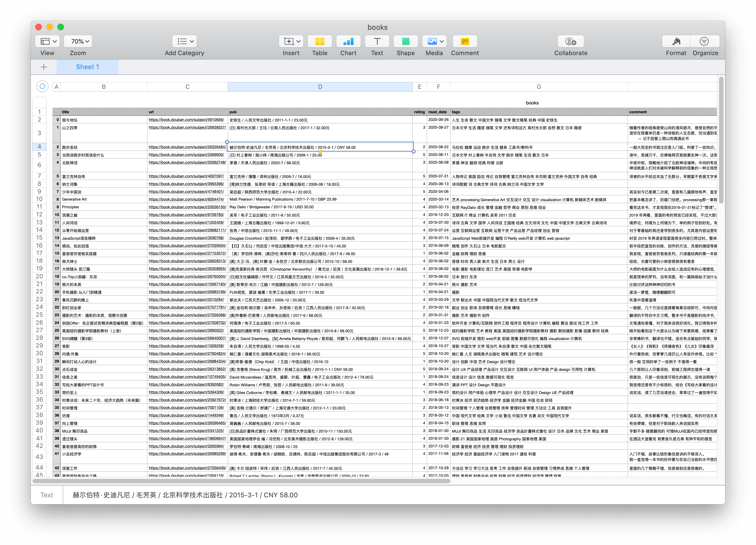756x545 pixels.
Task: Expand the Insert dropdown menu
Action: coord(291,42)
